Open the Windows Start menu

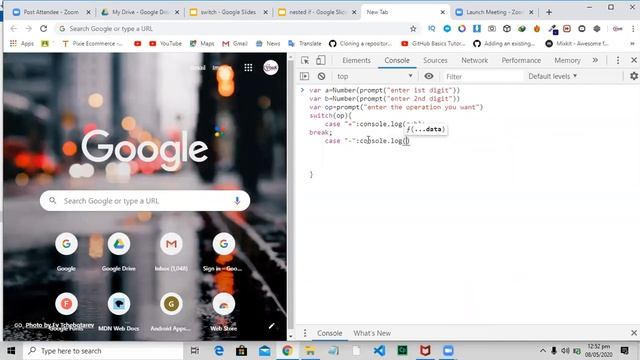click(x=11, y=351)
